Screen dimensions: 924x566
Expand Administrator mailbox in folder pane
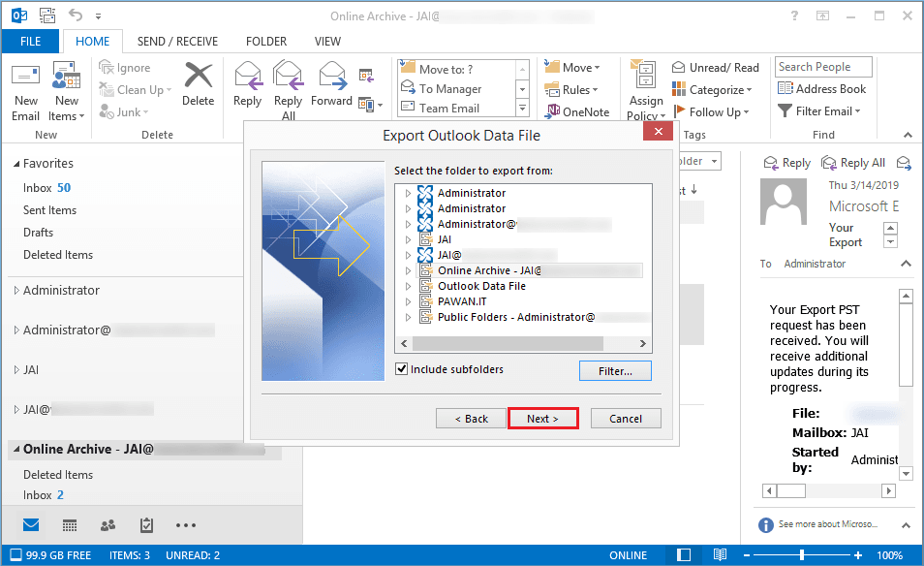tap(16, 290)
